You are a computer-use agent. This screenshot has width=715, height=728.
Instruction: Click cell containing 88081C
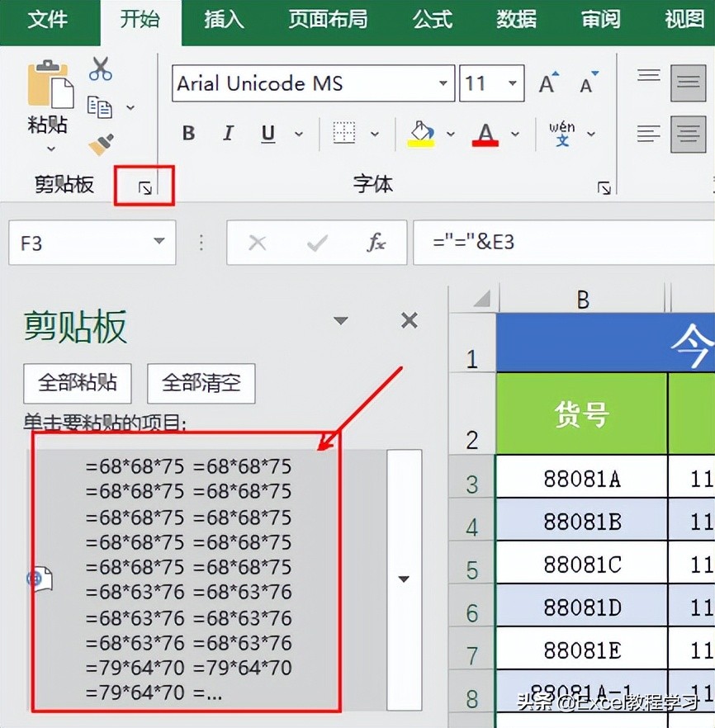582,562
